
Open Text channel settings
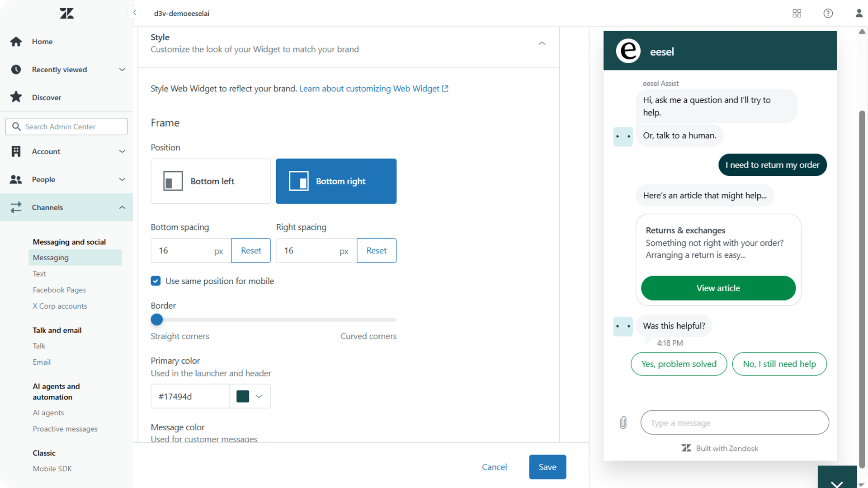click(x=39, y=274)
